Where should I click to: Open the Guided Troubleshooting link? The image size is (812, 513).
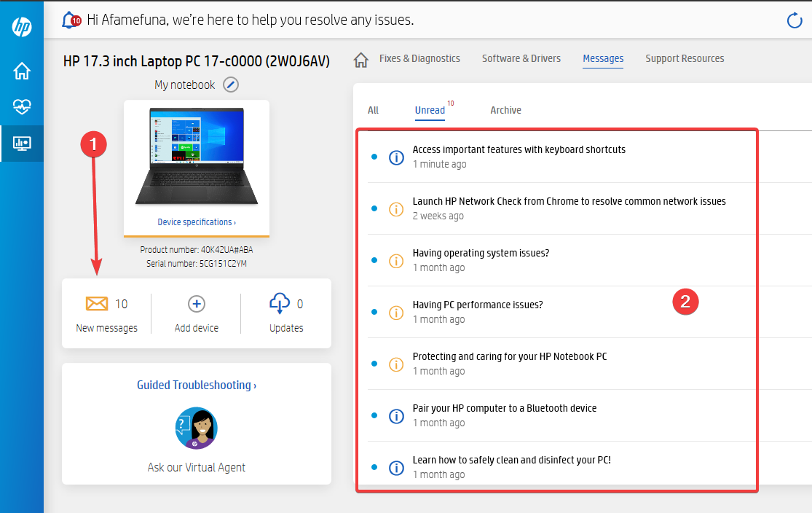[197, 385]
